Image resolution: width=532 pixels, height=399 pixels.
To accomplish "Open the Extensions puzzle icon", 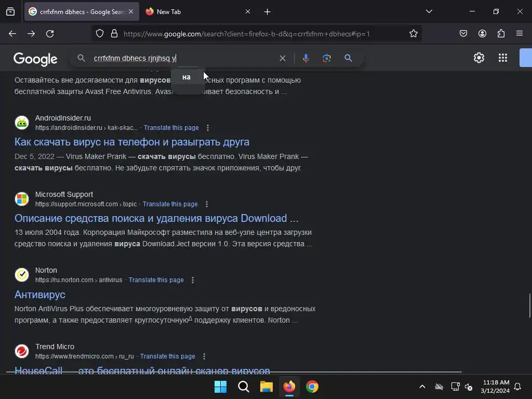I will [x=501, y=34].
